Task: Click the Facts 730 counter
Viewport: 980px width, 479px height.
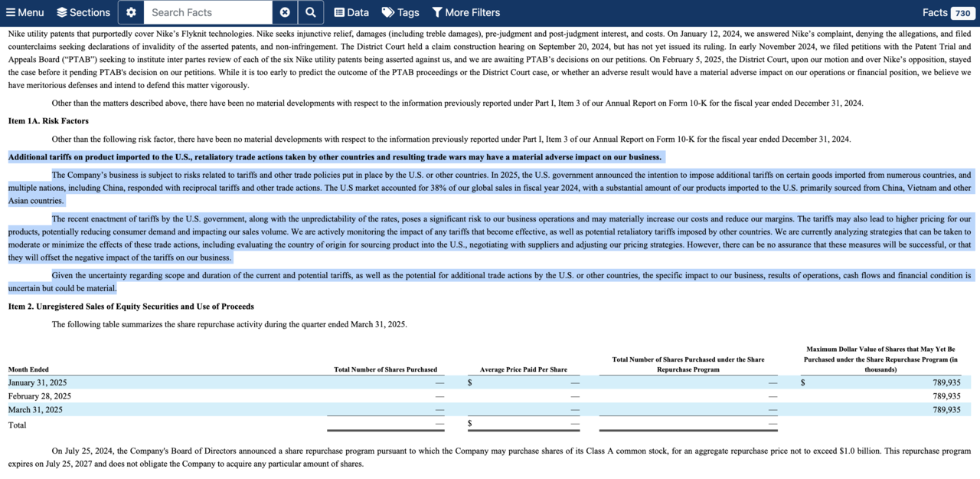Action: (x=949, y=12)
